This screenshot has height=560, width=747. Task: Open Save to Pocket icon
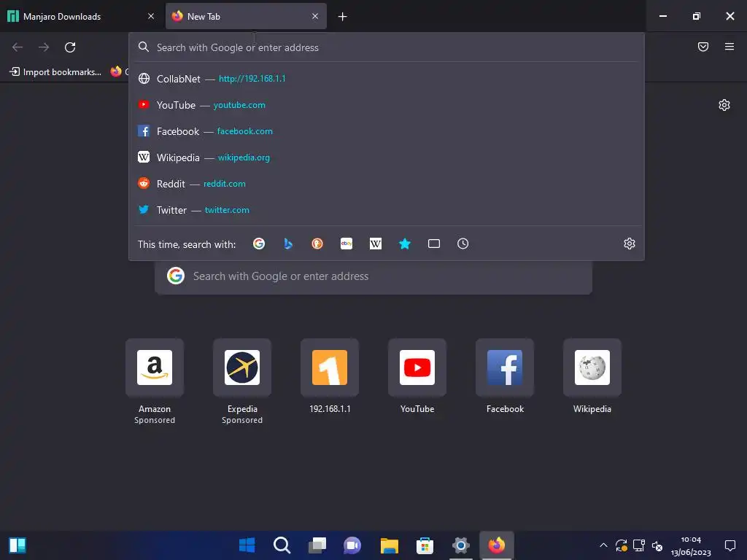tap(703, 47)
